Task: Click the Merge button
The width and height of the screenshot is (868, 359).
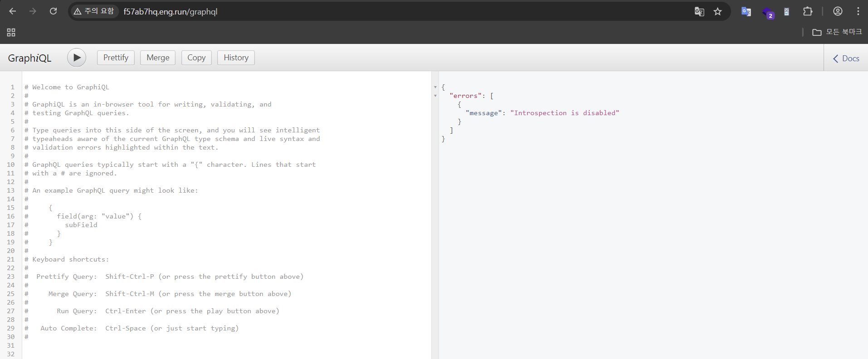Action: [158, 58]
